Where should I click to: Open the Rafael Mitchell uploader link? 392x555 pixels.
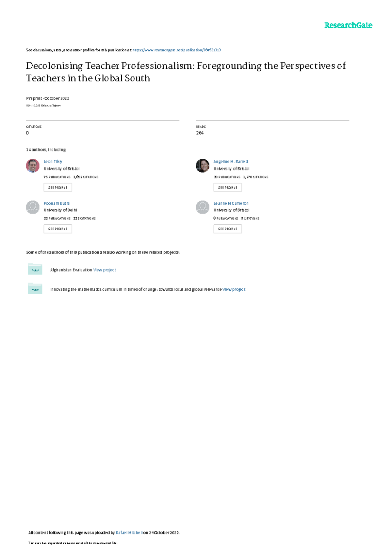coord(129,532)
